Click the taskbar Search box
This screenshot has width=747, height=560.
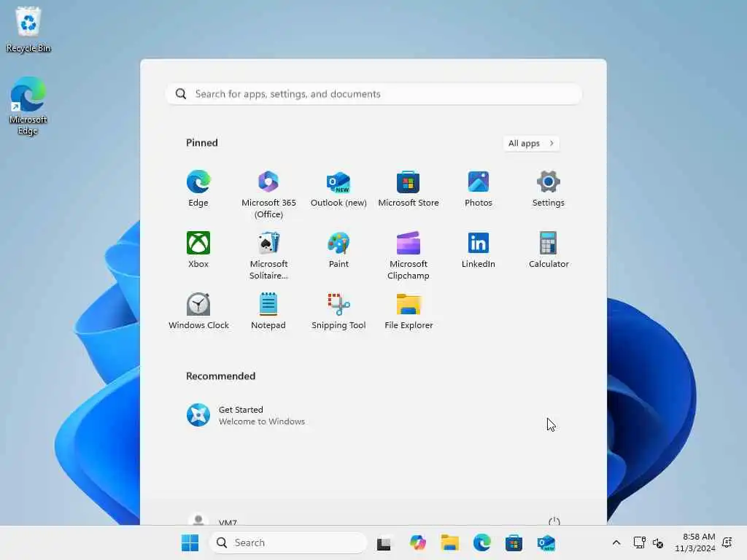coord(287,542)
